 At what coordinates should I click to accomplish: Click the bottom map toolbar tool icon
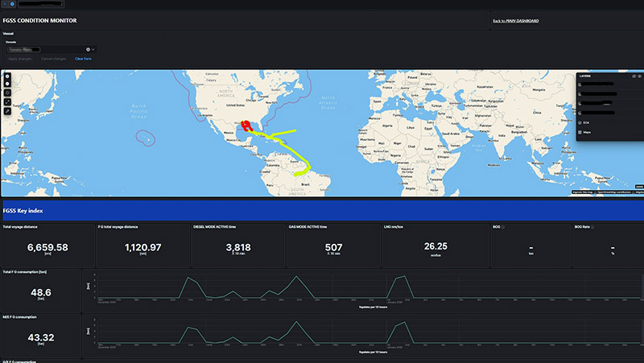[7, 110]
